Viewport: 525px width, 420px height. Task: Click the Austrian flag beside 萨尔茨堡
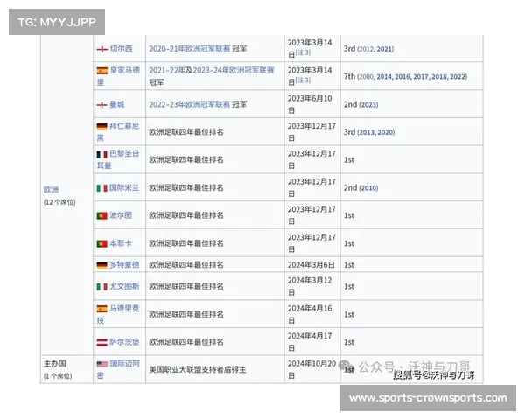pos(101,343)
